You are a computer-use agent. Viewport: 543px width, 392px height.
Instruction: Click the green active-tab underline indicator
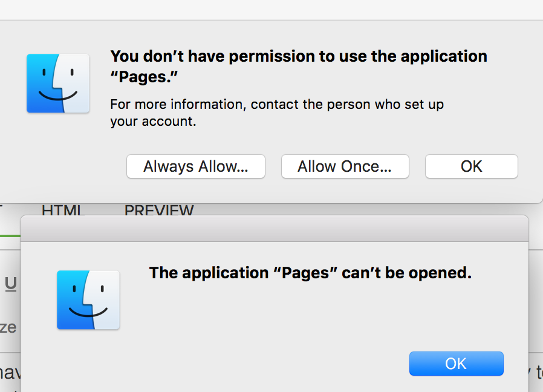click(10, 235)
